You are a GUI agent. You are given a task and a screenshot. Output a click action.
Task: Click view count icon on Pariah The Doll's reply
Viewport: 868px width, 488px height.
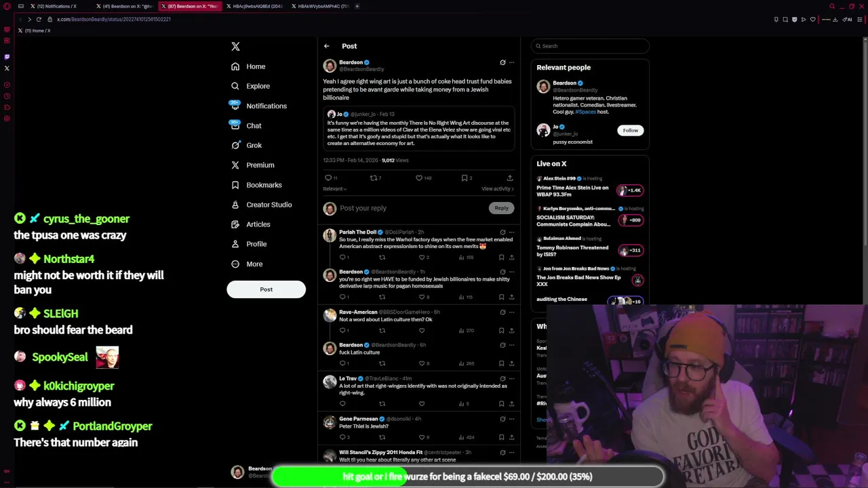[x=462, y=257]
